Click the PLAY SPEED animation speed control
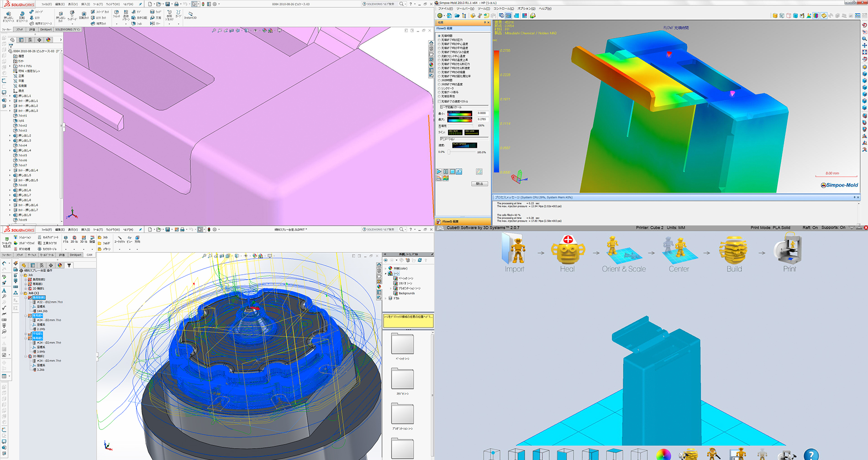 [x=464, y=145]
